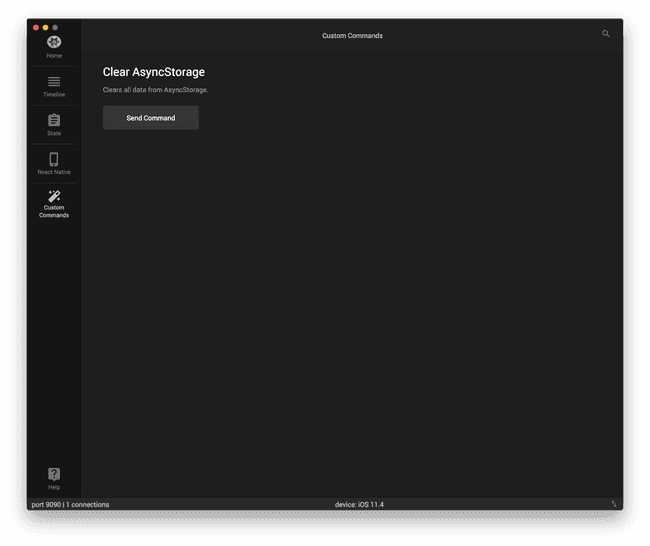Select the Custom Commands magic wand icon
Screen dimensions: 650x546
click(x=54, y=196)
